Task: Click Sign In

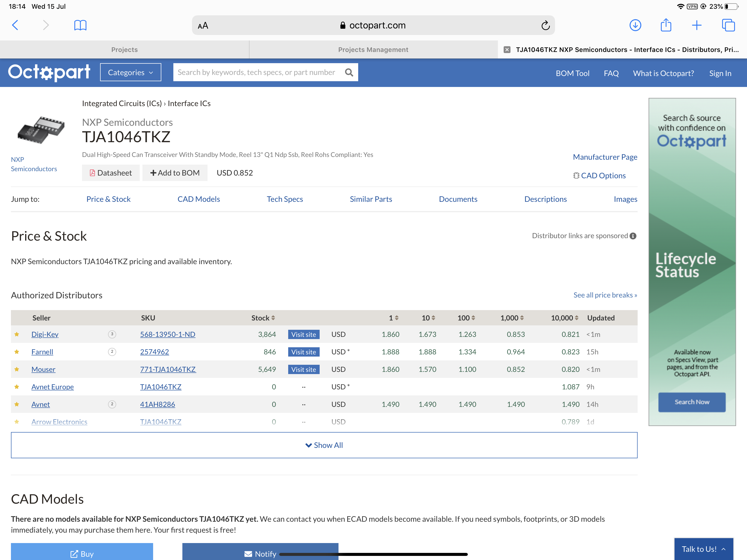Action: click(720, 73)
